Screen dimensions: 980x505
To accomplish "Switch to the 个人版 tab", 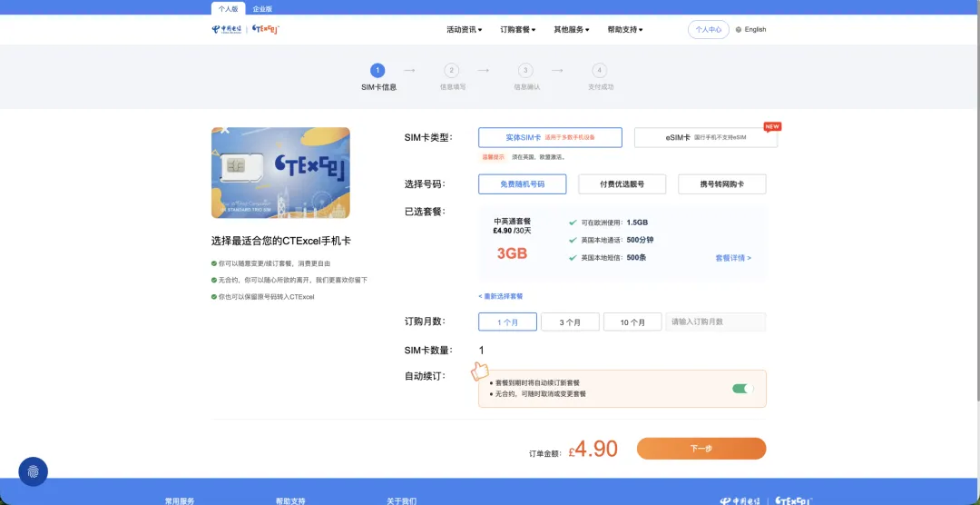I will (x=228, y=9).
